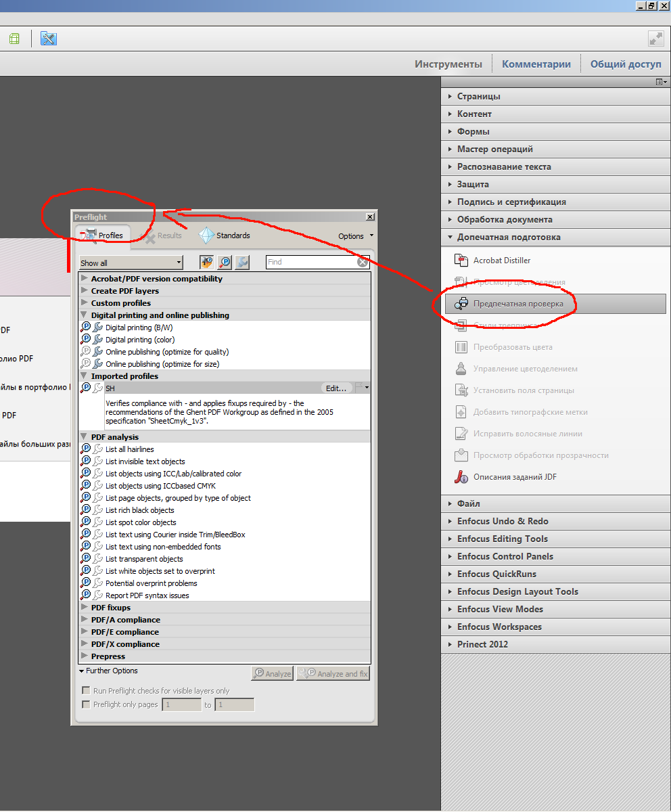
Task: Expand Custom profiles group
Action: point(85,303)
